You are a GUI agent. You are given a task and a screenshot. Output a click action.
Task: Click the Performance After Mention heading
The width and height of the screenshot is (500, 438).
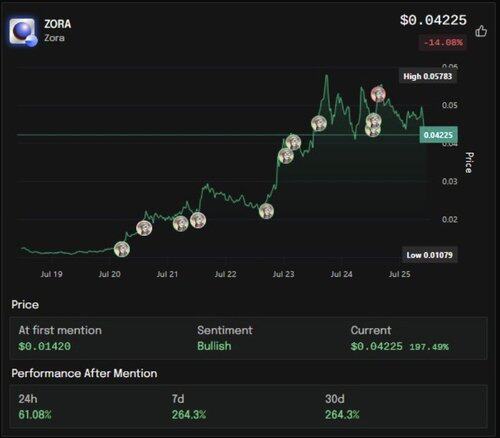[x=84, y=373]
